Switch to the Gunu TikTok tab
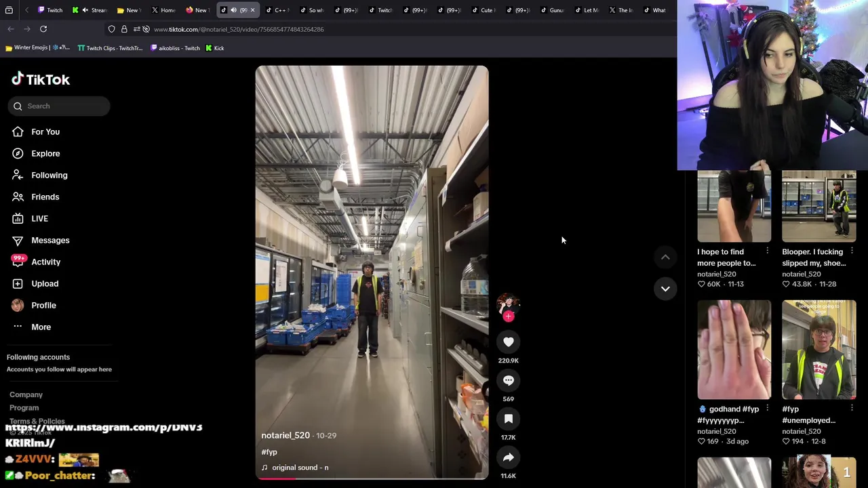This screenshot has width=868, height=488. click(x=553, y=10)
